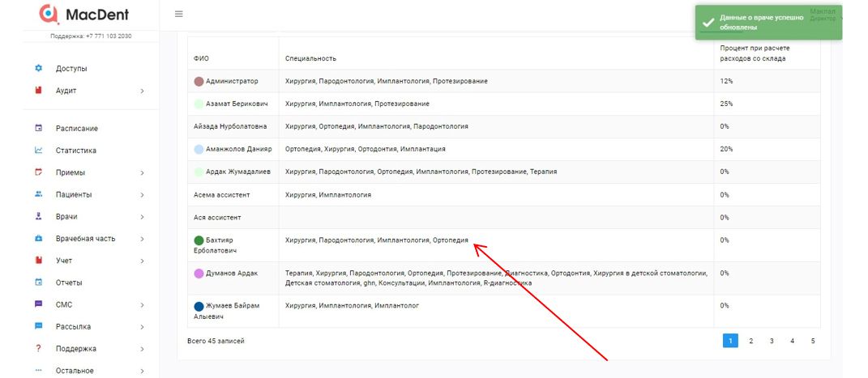Click green color dot beside Бахтияр Ерболатович

point(199,240)
